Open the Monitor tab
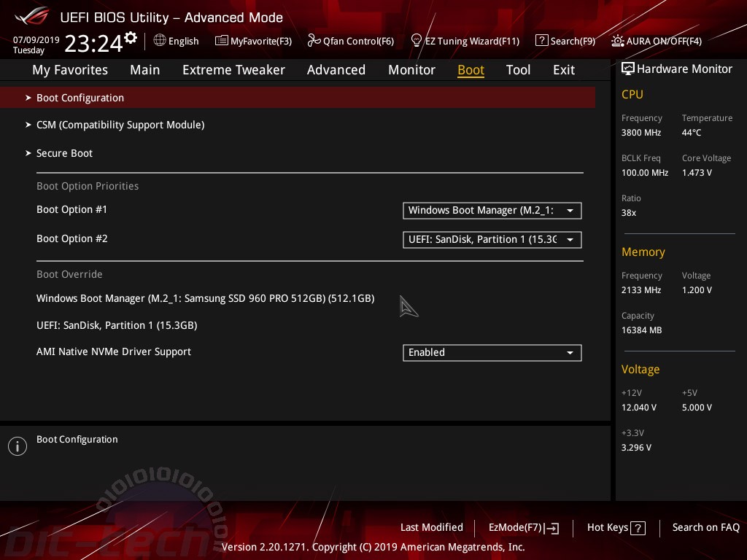Image resolution: width=747 pixels, height=560 pixels. pos(411,70)
